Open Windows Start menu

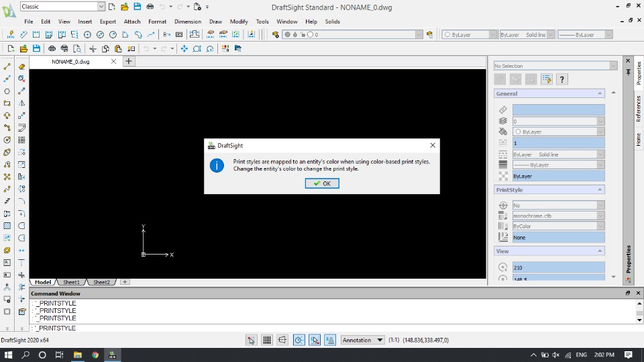[8, 355]
